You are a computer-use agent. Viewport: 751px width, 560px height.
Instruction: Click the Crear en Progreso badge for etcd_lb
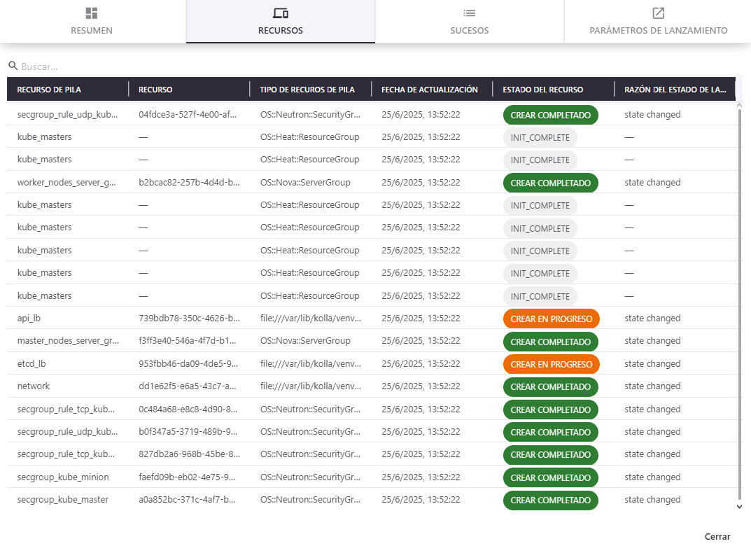point(551,364)
